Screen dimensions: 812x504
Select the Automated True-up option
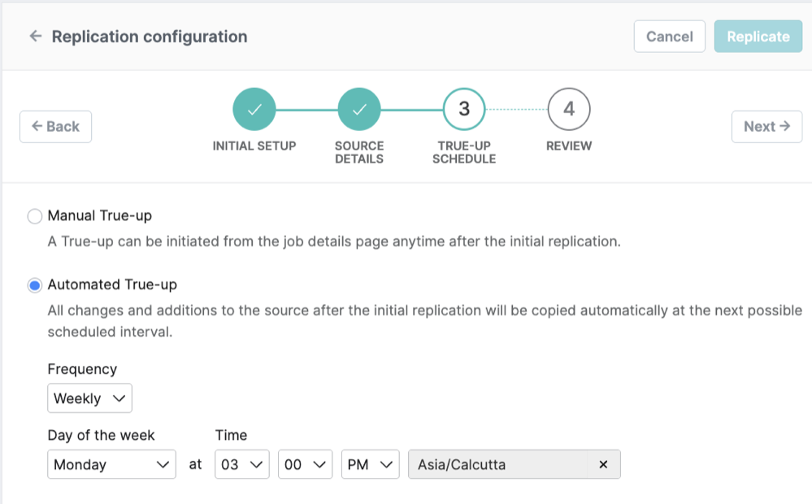point(34,285)
